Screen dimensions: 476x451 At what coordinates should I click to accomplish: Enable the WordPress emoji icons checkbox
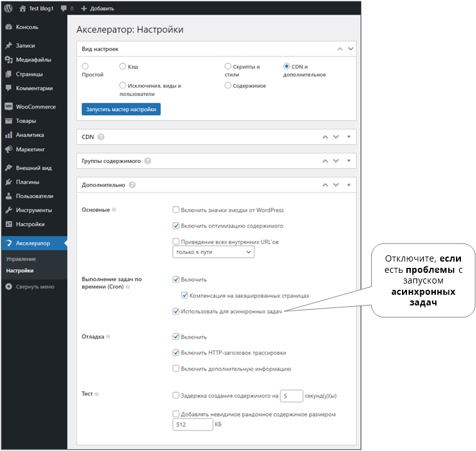pos(176,210)
